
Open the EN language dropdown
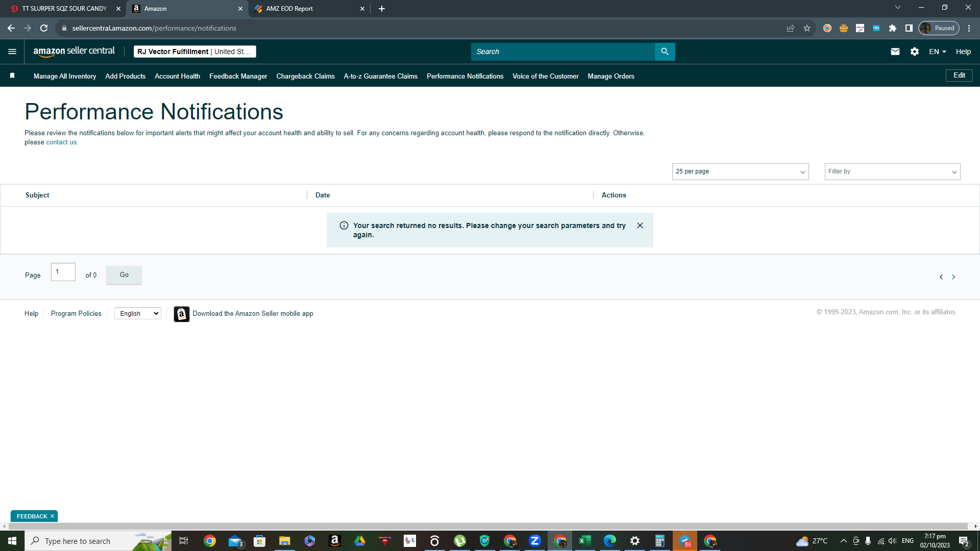point(938,52)
